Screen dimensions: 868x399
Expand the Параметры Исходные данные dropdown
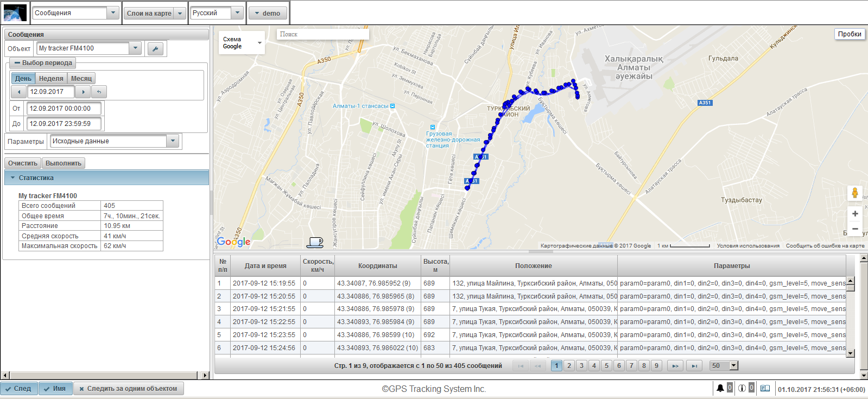point(173,141)
